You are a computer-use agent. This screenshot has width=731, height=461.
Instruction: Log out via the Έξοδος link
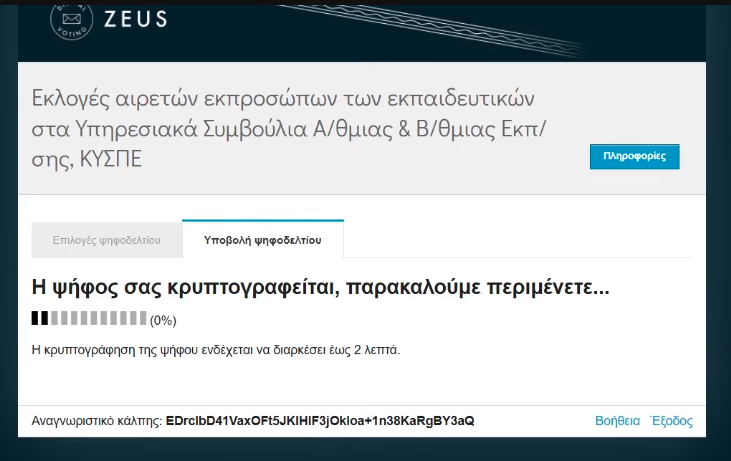[x=671, y=421]
